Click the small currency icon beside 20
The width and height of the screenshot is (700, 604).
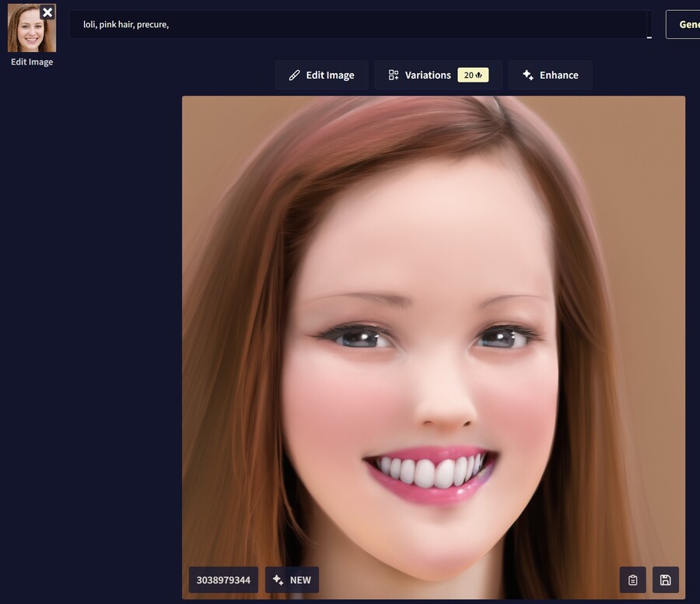click(479, 75)
